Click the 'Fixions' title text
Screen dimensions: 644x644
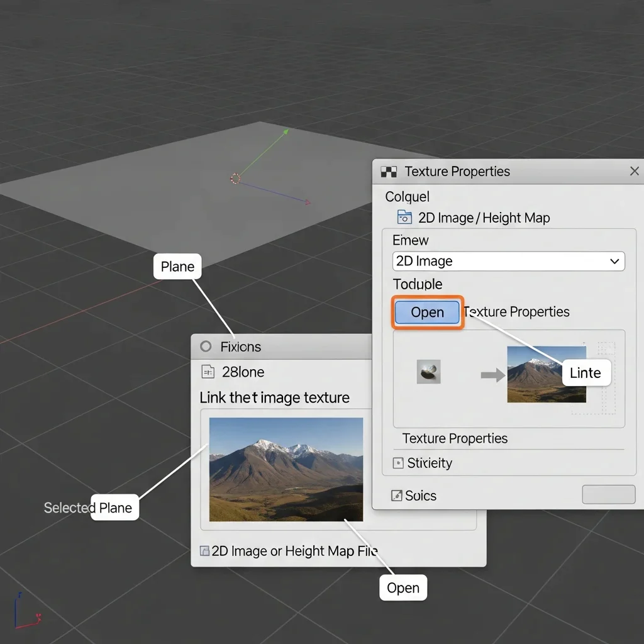pos(241,347)
